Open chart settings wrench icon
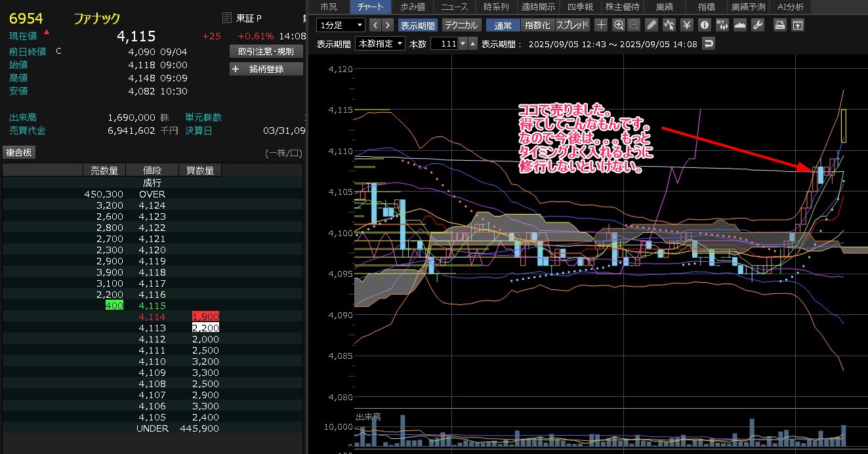Image resolution: width=868 pixels, height=454 pixels. coord(758,25)
